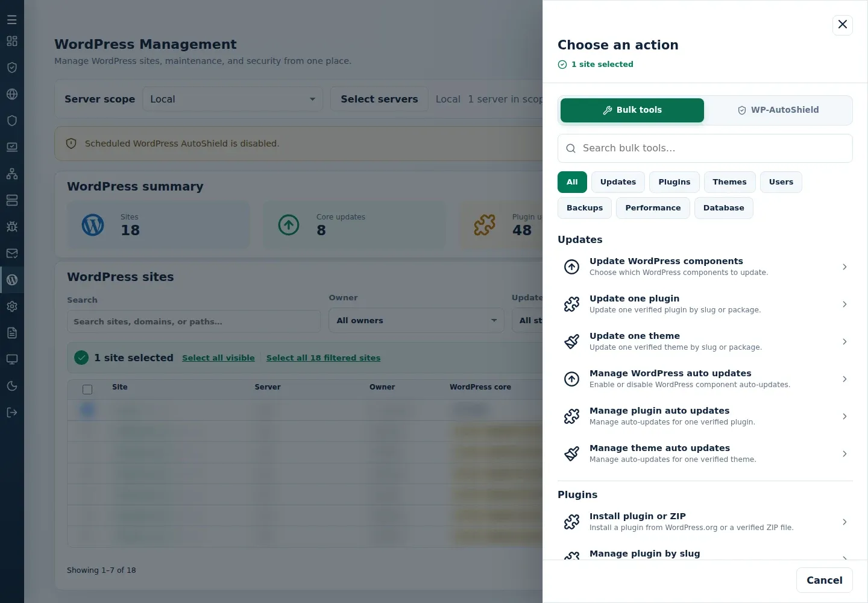The height and width of the screenshot is (603, 868).
Task: Click the puzzle icon beside Update one plugin
Action: click(x=571, y=304)
